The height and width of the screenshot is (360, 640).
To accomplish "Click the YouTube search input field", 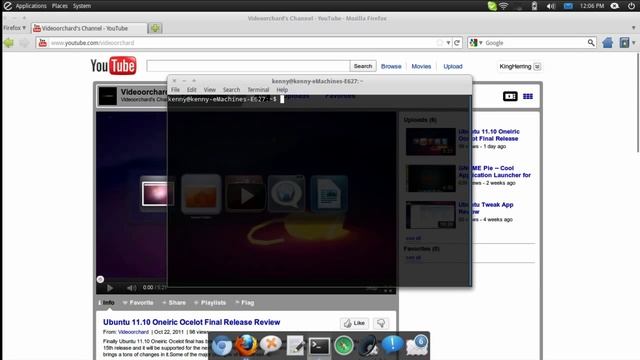I will 248,66.
